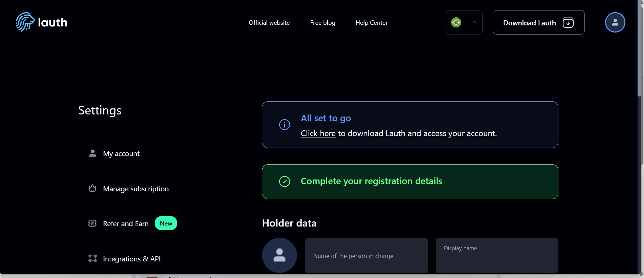Click the Holder data avatar picture placeholder

(279, 255)
